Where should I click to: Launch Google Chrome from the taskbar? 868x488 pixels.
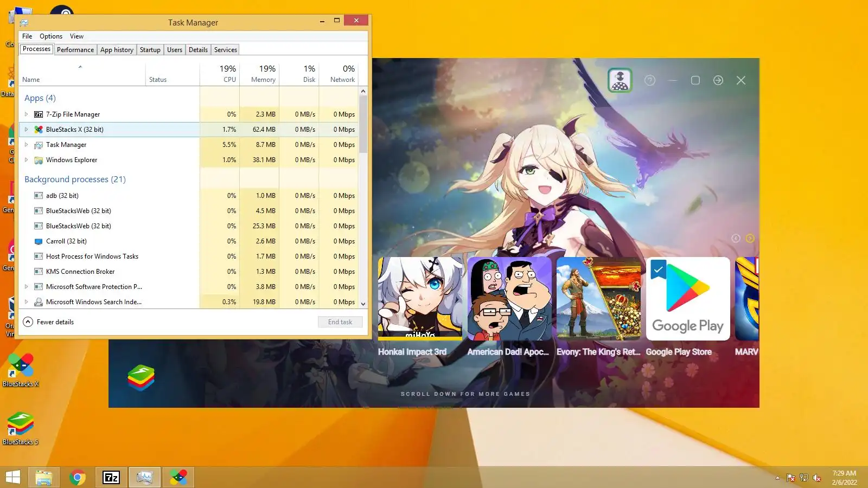pos(78,477)
